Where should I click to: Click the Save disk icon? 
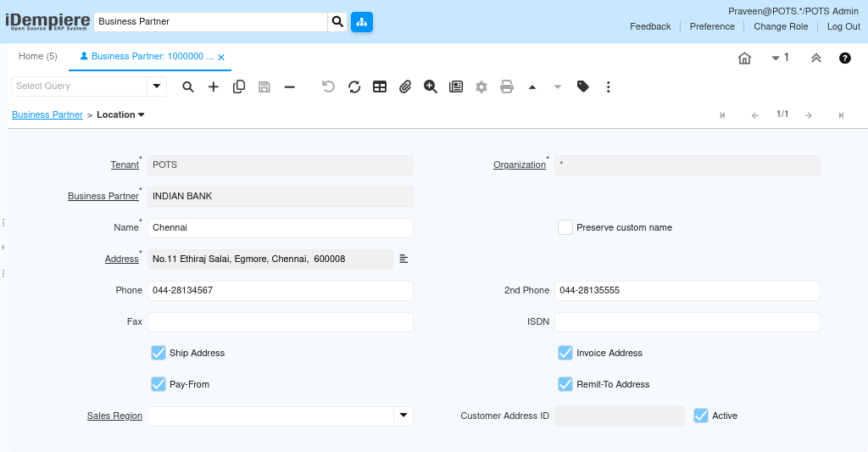click(x=264, y=87)
